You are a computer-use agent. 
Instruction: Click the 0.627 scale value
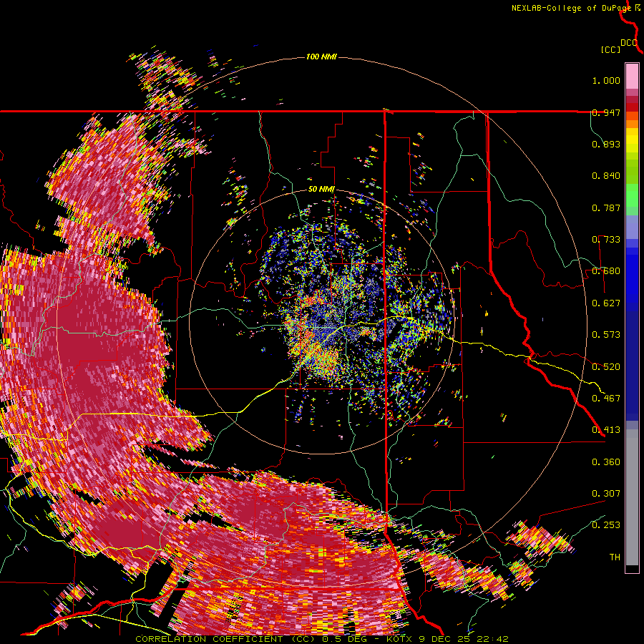click(x=606, y=303)
